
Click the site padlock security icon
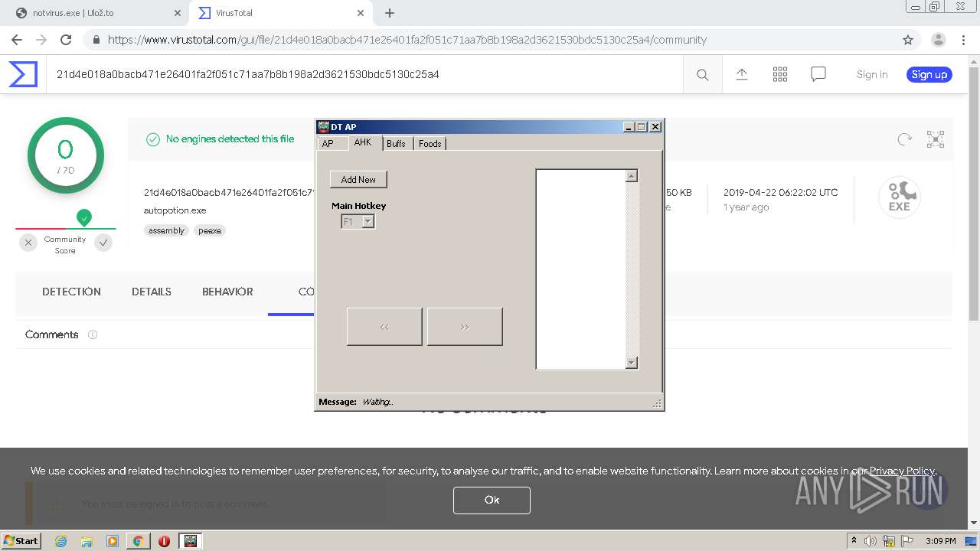96,40
